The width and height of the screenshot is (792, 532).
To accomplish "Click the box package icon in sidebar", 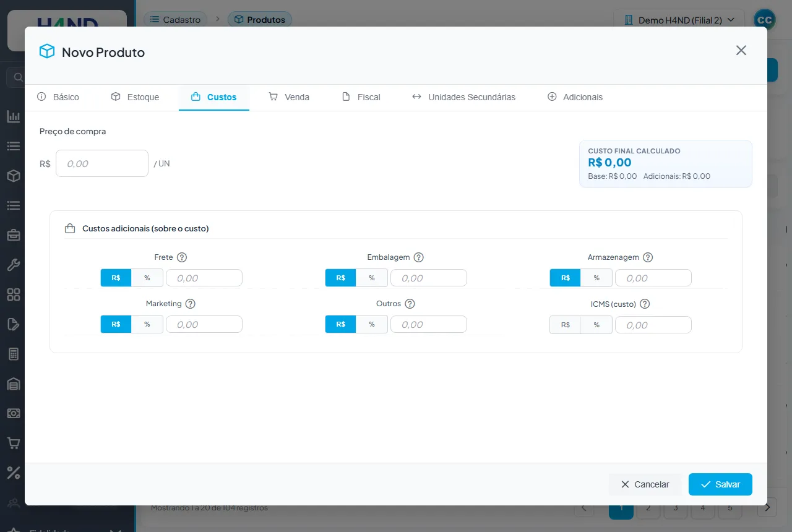I will point(14,176).
